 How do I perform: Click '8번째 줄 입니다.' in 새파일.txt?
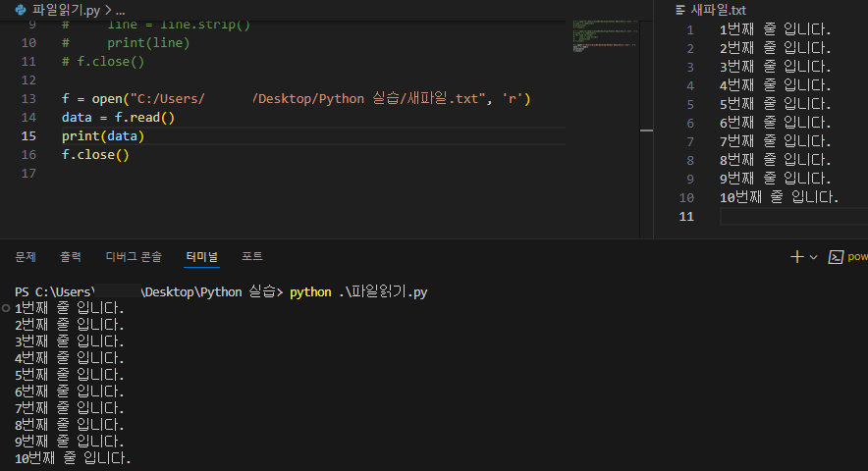(x=775, y=160)
